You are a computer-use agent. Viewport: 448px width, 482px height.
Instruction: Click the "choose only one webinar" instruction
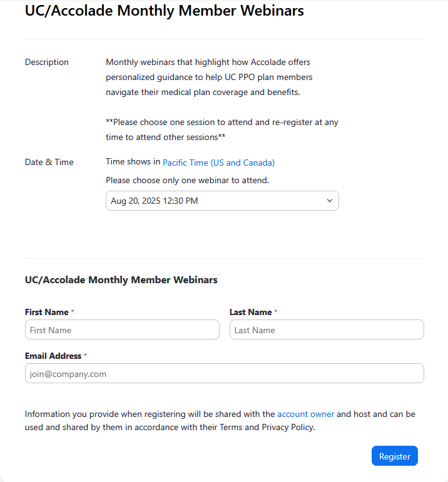point(187,181)
